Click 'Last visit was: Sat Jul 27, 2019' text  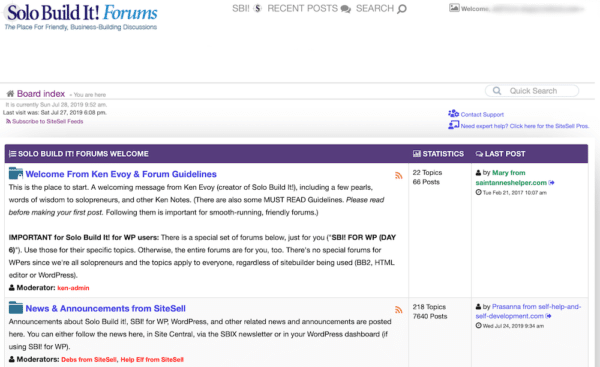[x=55, y=113]
